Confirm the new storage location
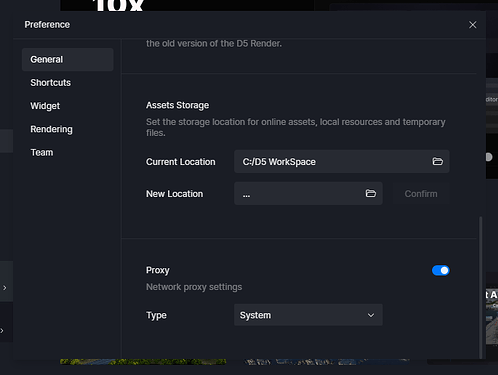 click(x=421, y=194)
